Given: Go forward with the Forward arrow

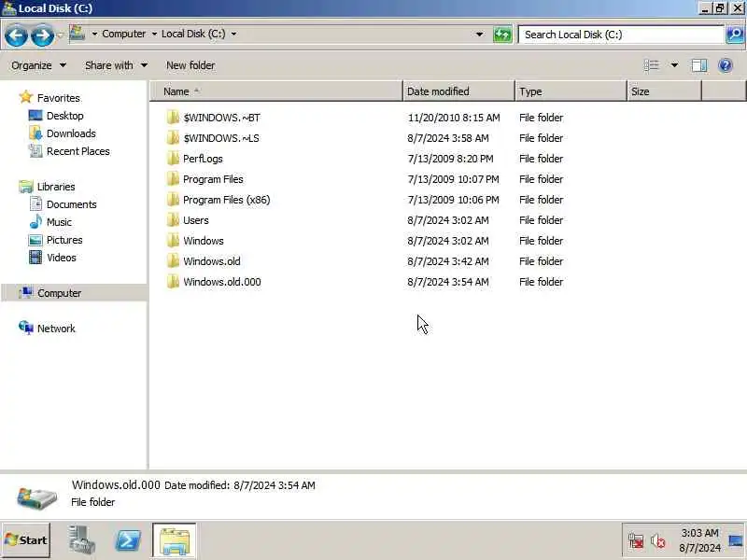Looking at the screenshot, I should tap(42, 35).
